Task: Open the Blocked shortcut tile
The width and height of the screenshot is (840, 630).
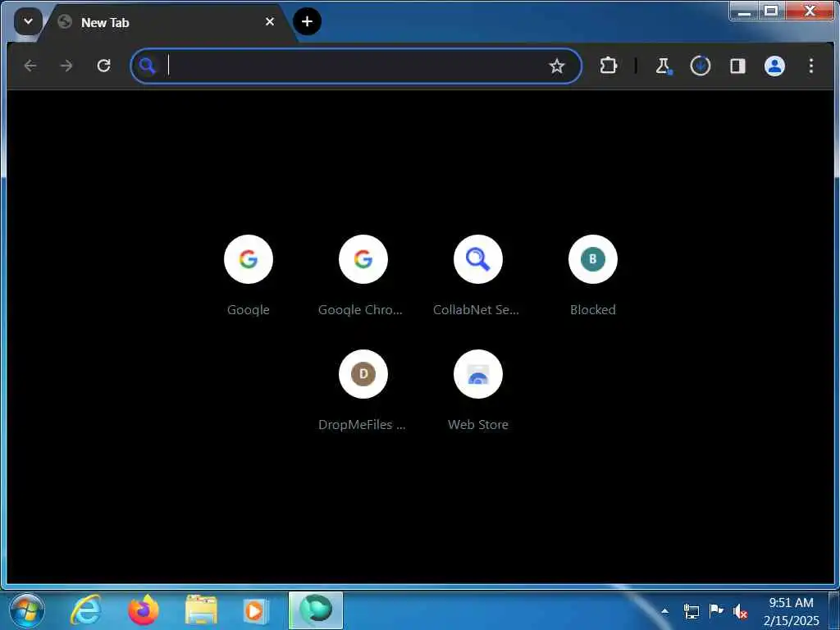Action: [592, 276]
